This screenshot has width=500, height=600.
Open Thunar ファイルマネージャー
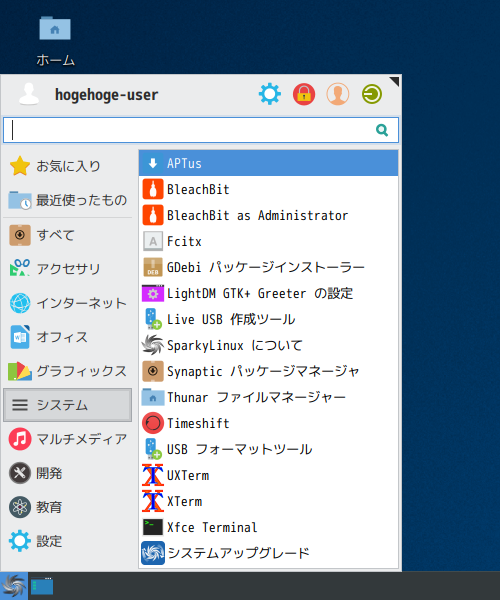point(269,397)
